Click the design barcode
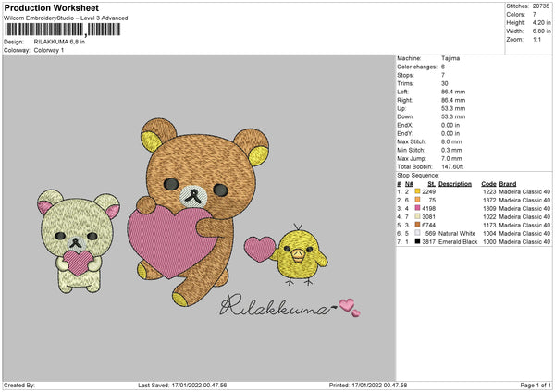Image resolution: width=555 pixels, height=392 pixels. (62, 30)
